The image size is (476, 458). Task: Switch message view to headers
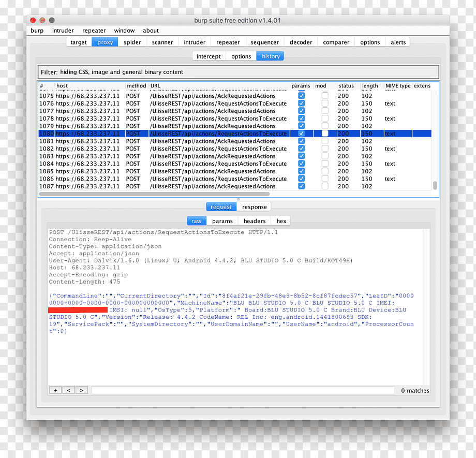point(255,221)
